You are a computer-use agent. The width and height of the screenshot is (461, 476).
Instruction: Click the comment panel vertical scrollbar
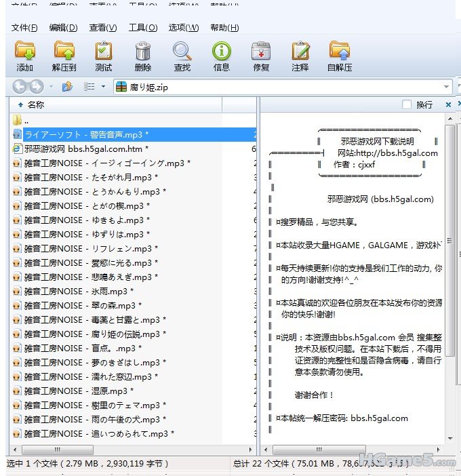coord(449,271)
